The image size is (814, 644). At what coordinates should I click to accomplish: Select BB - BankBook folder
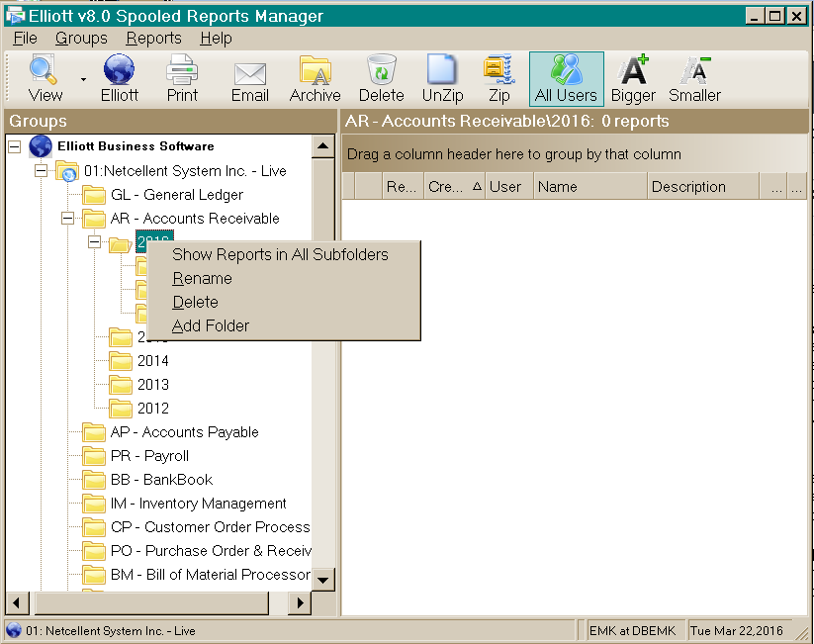[x=161, y=480]
